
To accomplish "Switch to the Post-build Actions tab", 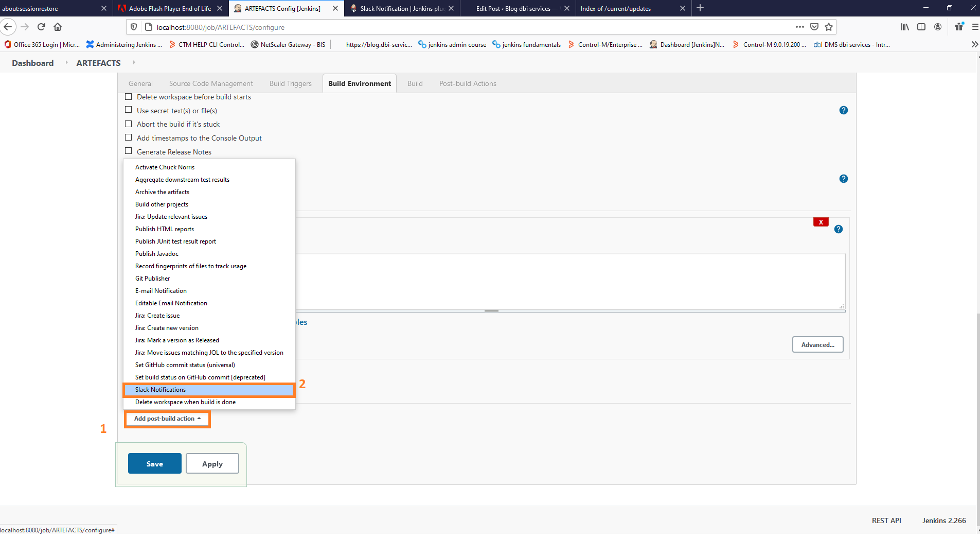I will tap(468, 83).
